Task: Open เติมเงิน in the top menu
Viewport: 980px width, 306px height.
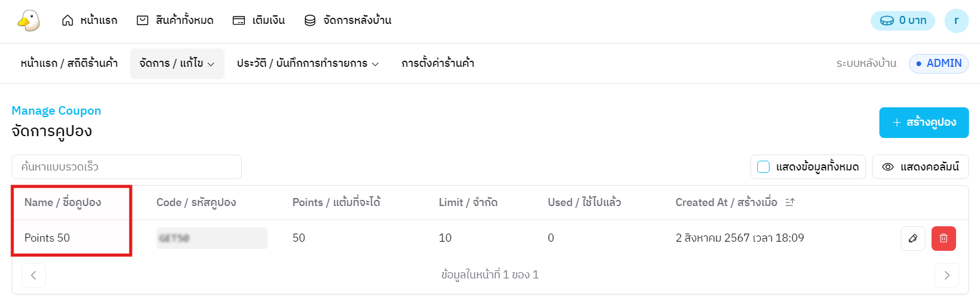Action: 259,21
